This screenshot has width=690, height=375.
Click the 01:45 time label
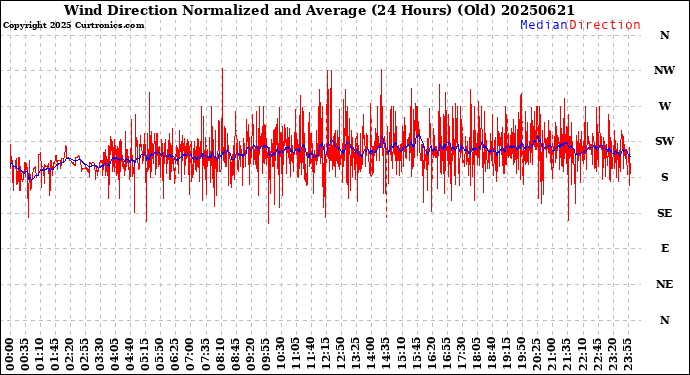click(x=54, y=354)
